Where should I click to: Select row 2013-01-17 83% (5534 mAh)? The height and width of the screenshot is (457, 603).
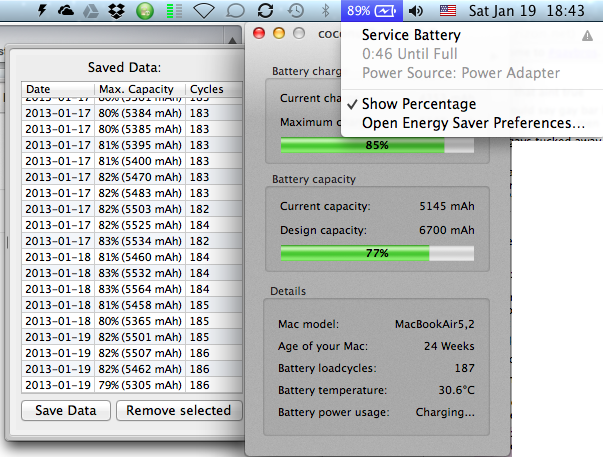click(132, 241)
